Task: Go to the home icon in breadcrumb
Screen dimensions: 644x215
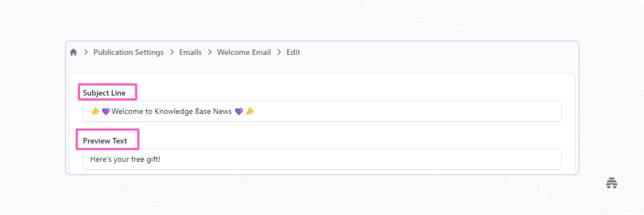Action: (73, 52)
